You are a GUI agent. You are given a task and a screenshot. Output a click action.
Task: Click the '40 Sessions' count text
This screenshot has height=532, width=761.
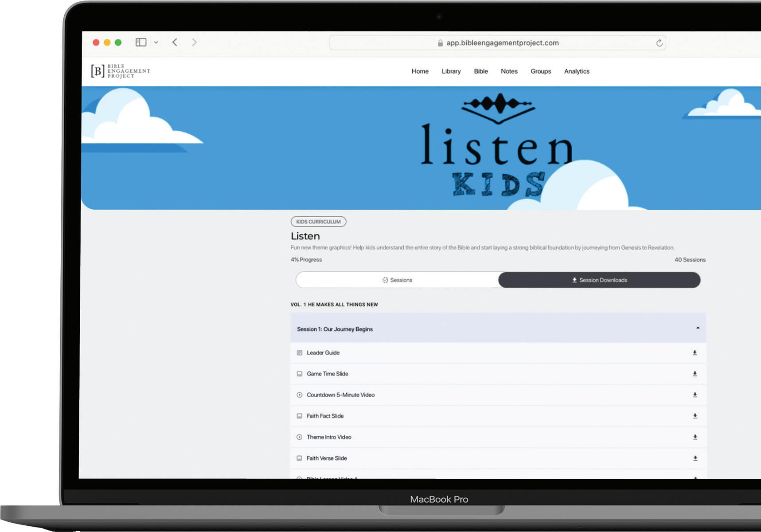tap(690, 260)
